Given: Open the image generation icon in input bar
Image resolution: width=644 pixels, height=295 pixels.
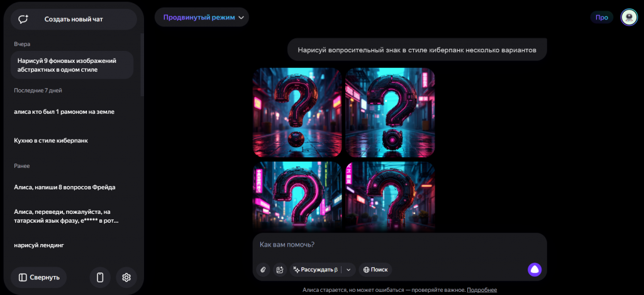Looking at the screenshot, I should [x=280, y=270].
